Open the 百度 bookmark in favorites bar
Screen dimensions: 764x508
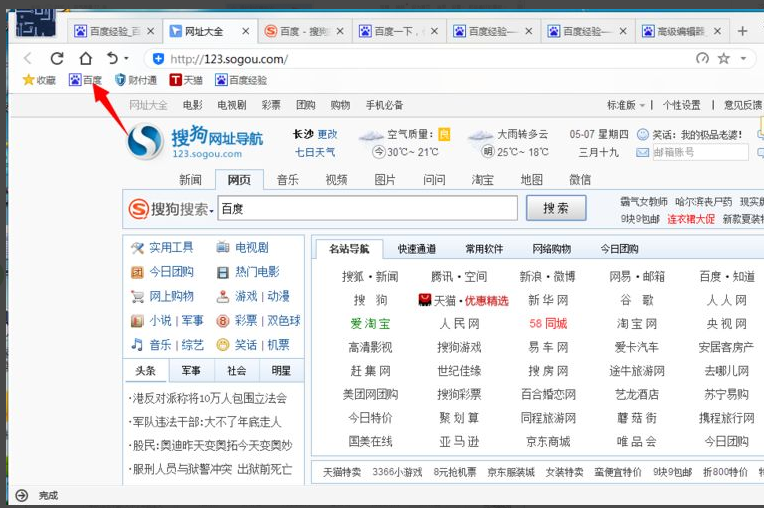[x=85, y=80]
